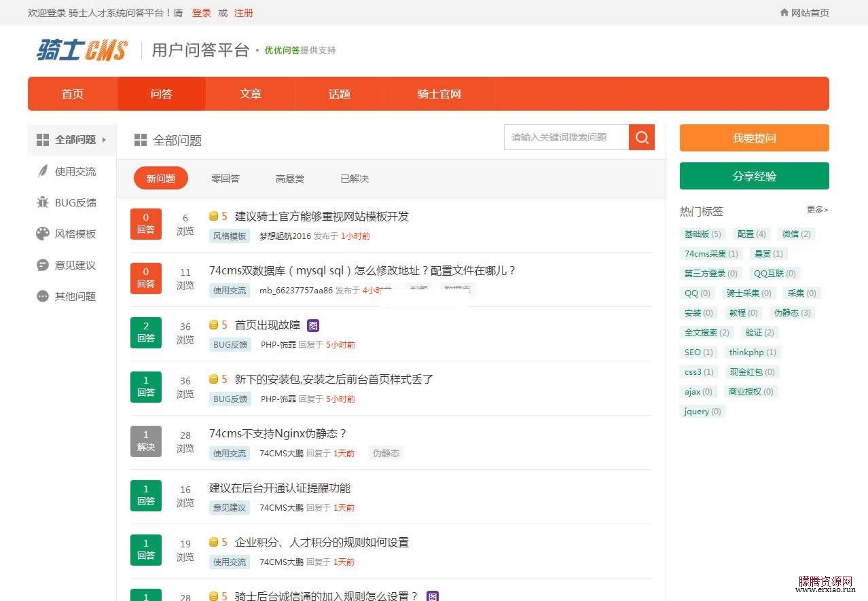Click the 我要提问 button
Viewport: 868px width, 601px height.
pos(754,138)
